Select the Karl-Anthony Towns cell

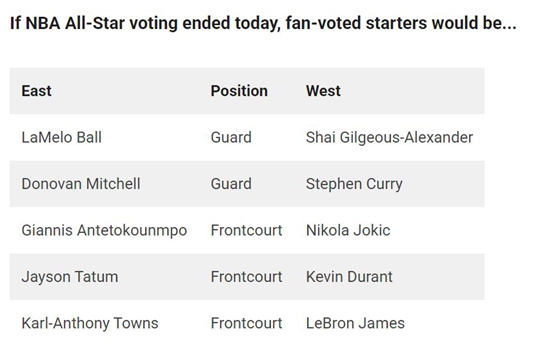[90, 323]
